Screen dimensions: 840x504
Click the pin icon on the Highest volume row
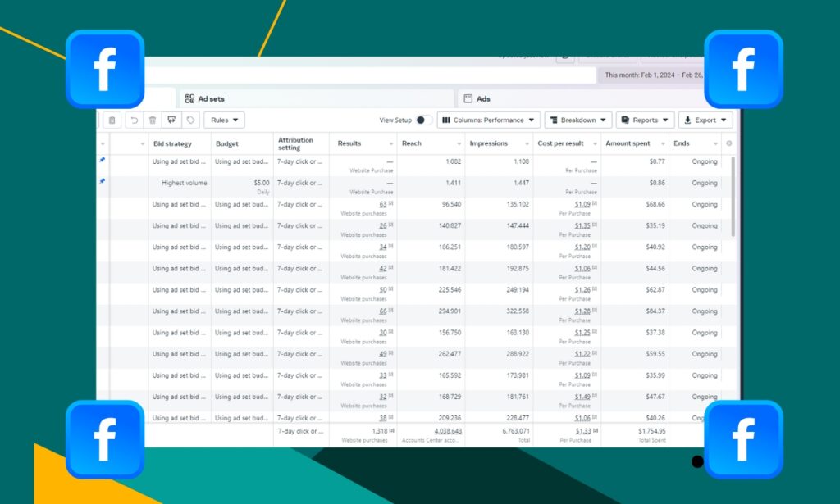pos(103,181)
